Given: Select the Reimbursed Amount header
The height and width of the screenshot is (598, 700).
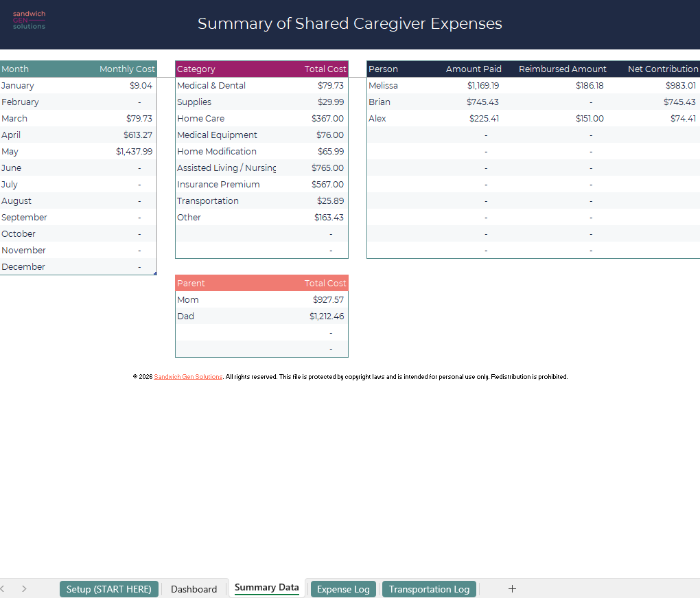Looking at the screenshot, I should point(563,69).
